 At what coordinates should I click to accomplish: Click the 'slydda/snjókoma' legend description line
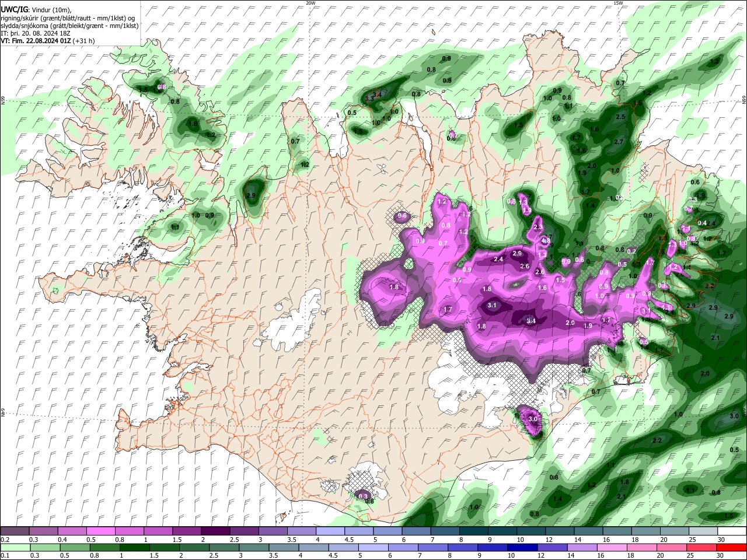tap(69, 26)
